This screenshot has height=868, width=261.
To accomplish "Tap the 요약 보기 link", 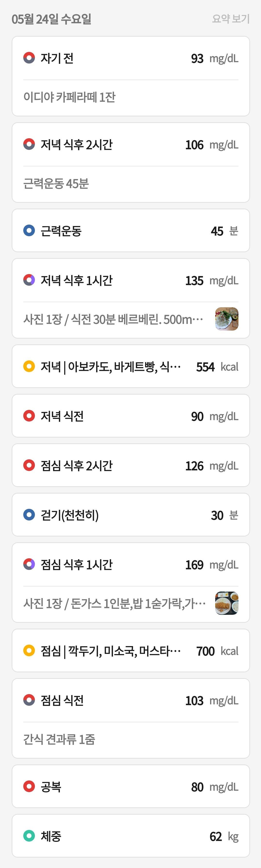I will (x=231, y=18).
